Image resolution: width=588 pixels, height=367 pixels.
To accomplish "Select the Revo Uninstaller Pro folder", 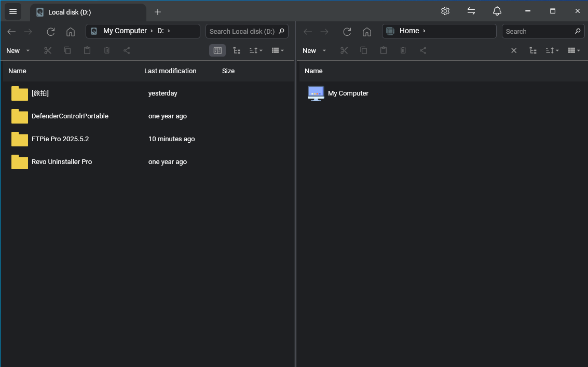I will tap(61, 162).
